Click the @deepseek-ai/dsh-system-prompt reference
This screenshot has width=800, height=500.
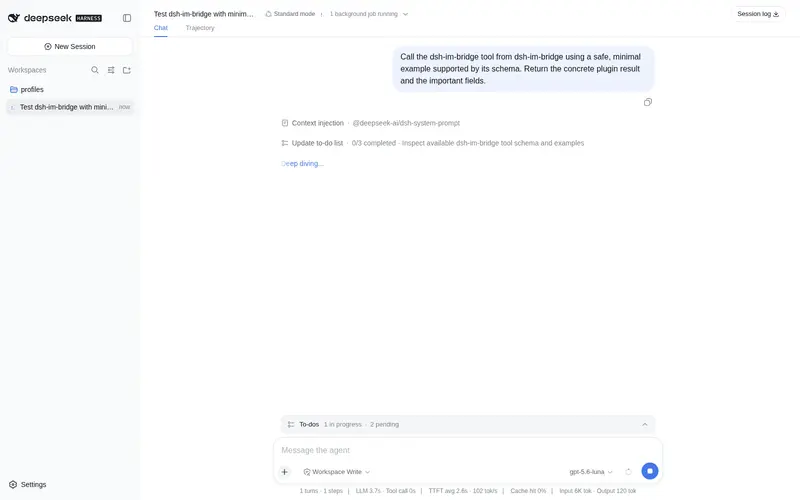[406, 123]
